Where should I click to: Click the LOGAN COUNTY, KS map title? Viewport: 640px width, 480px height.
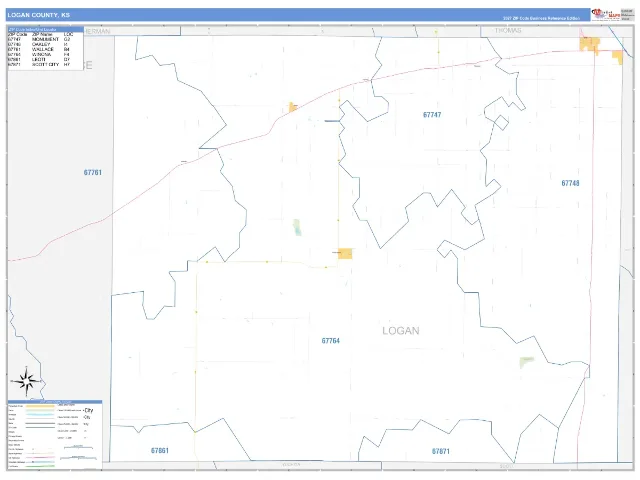pyautogui.click(x=39, y=15)
